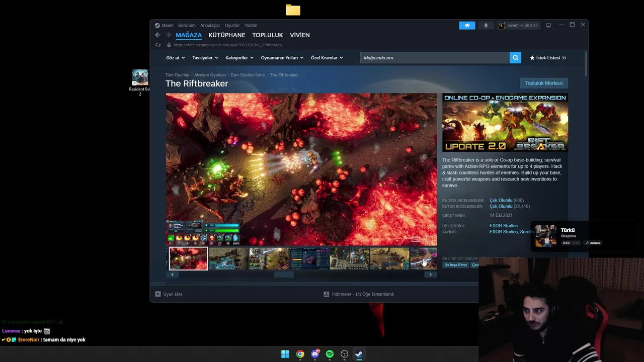The image size is (644, 362).
Task: Click the Türkü album cover in overlay
Action: [546, 236]
